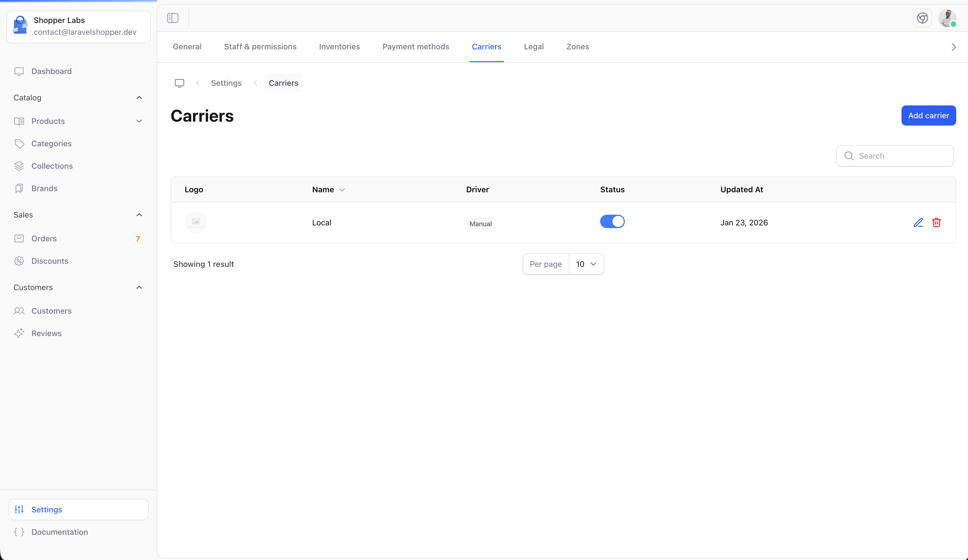Click the browser icon in top bar
This screenshot has width=968, height=560.
tap(922, 18)
